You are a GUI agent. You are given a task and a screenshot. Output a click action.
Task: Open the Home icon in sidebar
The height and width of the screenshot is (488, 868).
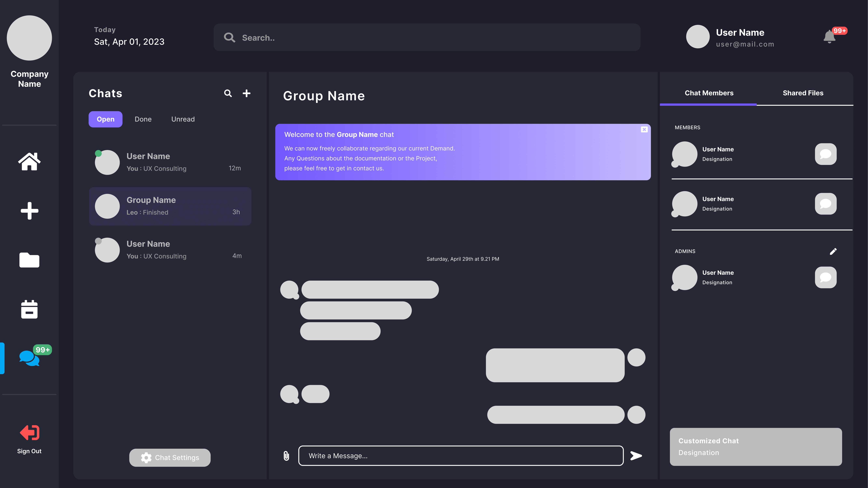coord(29,162)
